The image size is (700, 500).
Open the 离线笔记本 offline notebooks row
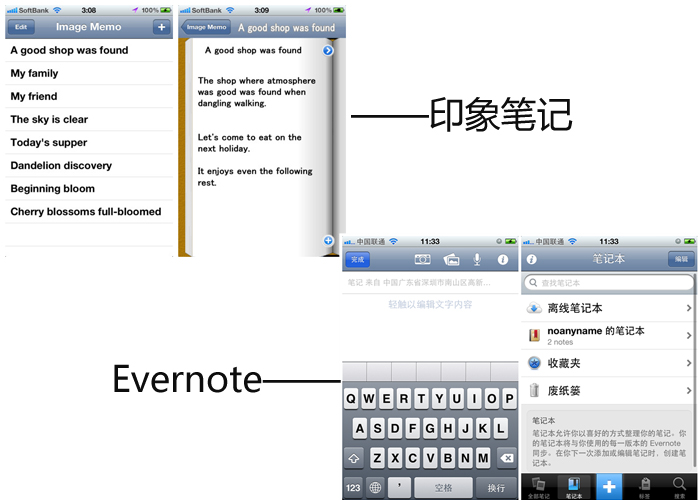pos(608,308)
